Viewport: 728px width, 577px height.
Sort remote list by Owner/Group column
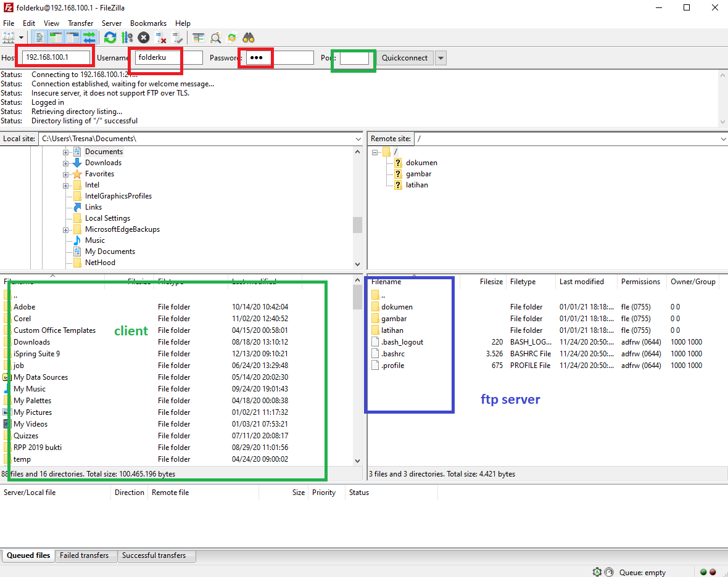(x=693, y=282)
